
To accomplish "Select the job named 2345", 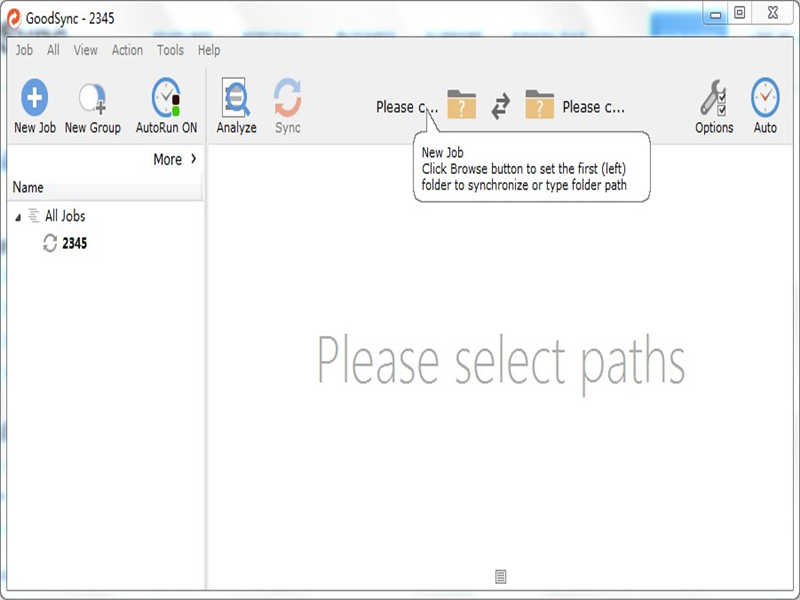I will click(x=74, y=243).
